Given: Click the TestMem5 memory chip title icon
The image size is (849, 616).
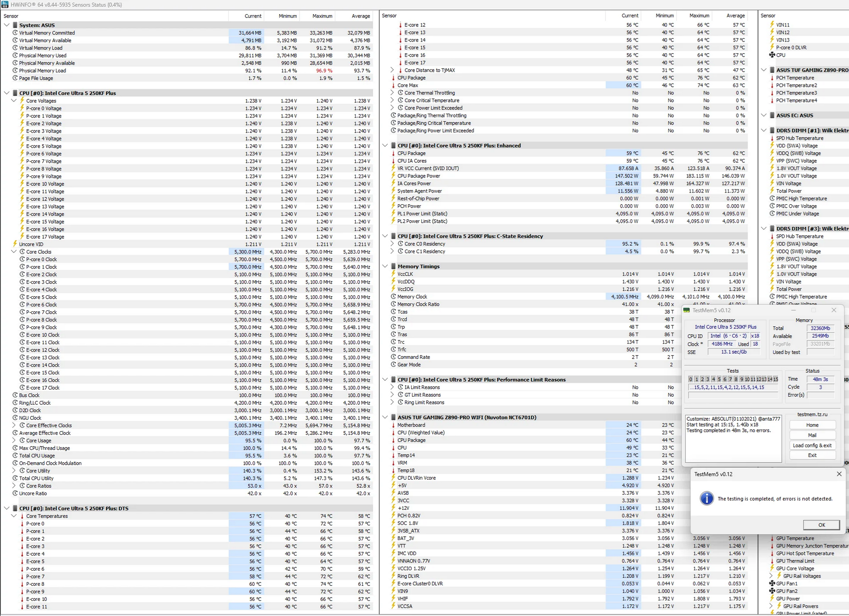Looking at the screenshot, I should point(686,310).
